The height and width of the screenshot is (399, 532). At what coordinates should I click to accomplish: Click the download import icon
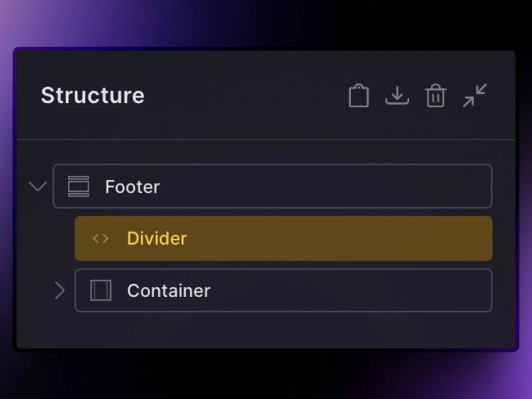coord(397,96)
